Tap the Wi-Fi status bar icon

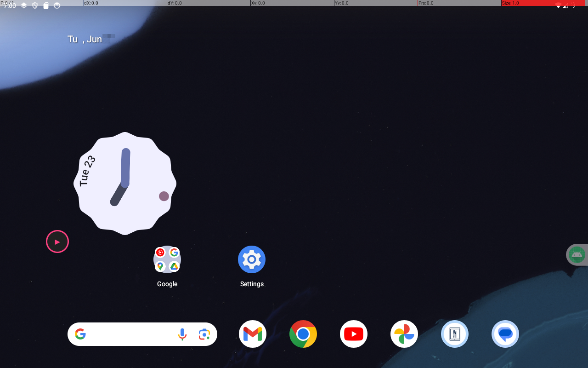(x=559, y=6)
